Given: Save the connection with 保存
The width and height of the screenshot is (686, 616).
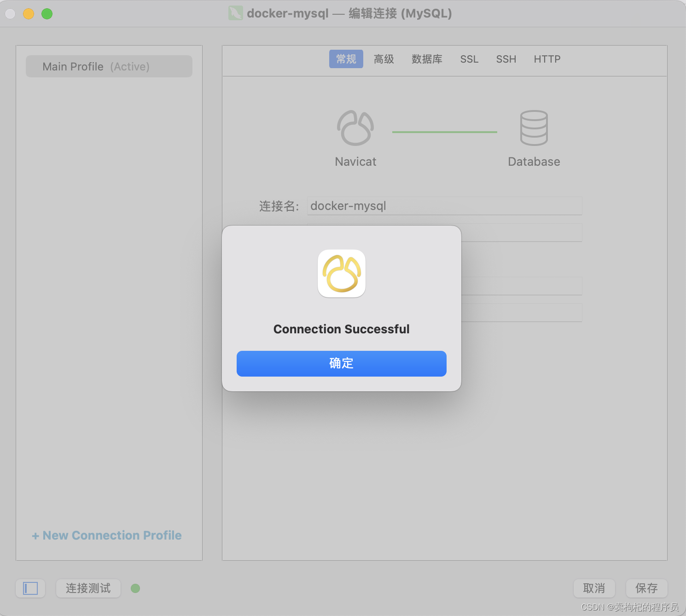Looking at the screenshot, I should point(646,588).
